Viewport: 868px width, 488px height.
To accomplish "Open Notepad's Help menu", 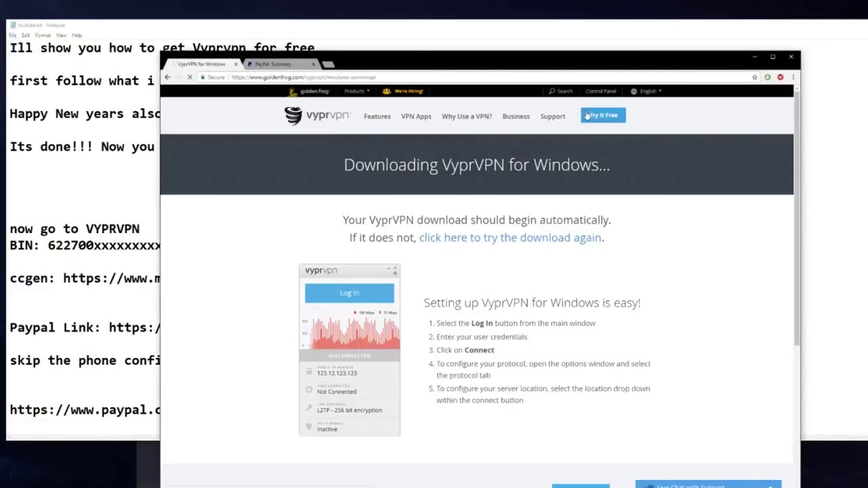I will click(x=77, y=35).
